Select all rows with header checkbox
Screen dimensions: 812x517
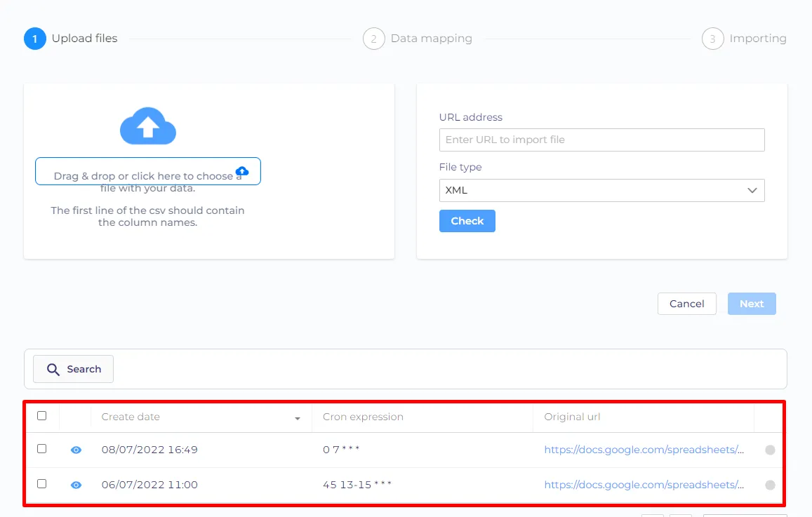pyautogui.click(x=42, y=415)
